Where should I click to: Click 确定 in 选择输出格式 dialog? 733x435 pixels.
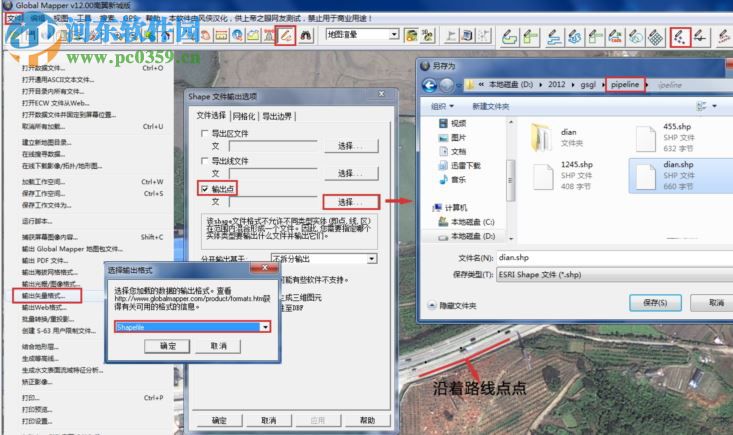[x=167, y=346]
